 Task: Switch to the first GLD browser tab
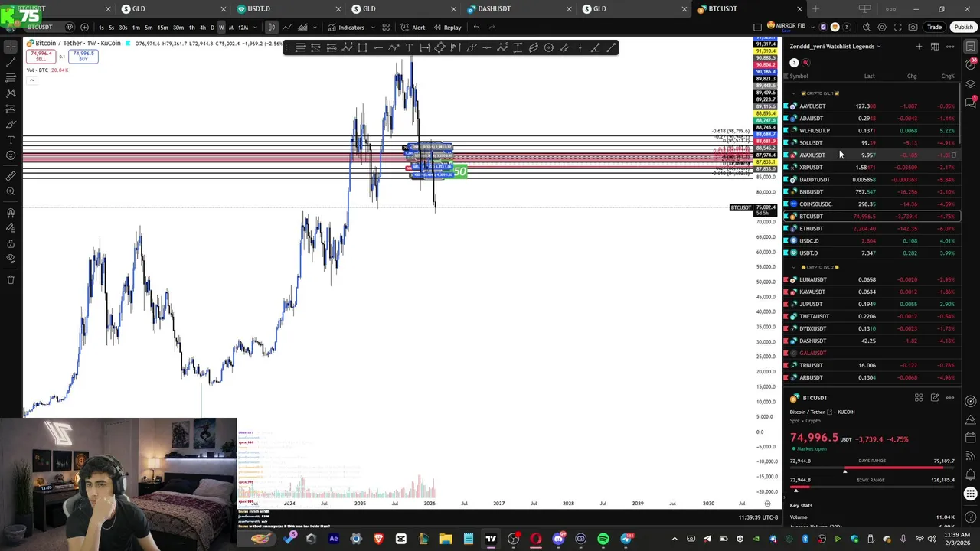172,8
